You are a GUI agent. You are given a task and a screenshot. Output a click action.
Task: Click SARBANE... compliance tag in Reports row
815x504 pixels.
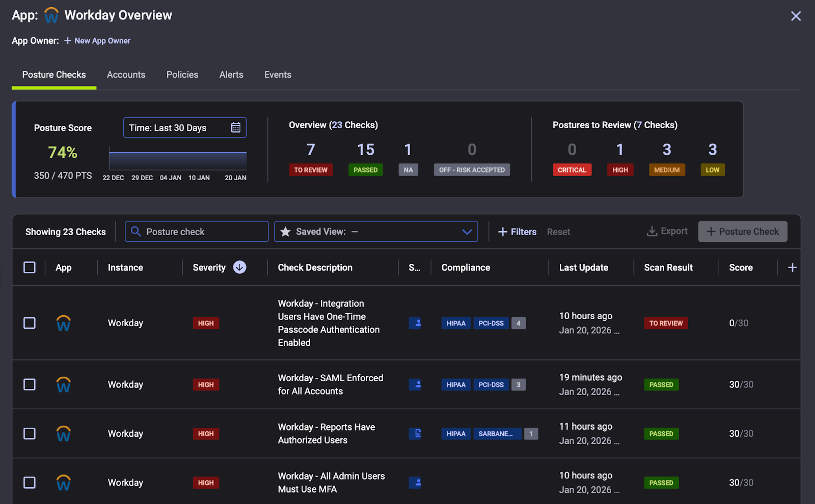click(x=497, y=434)
